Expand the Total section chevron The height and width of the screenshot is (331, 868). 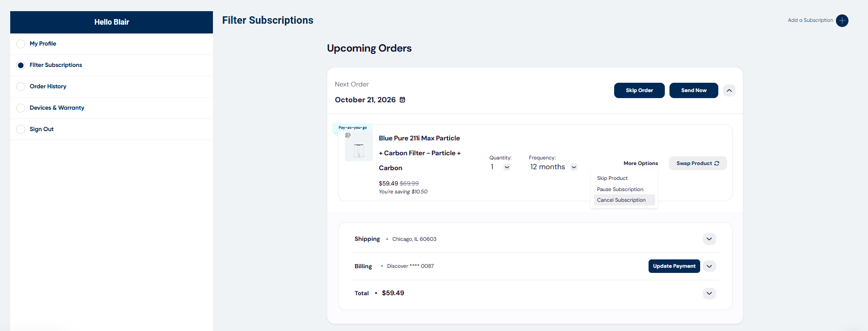point(709,293)
